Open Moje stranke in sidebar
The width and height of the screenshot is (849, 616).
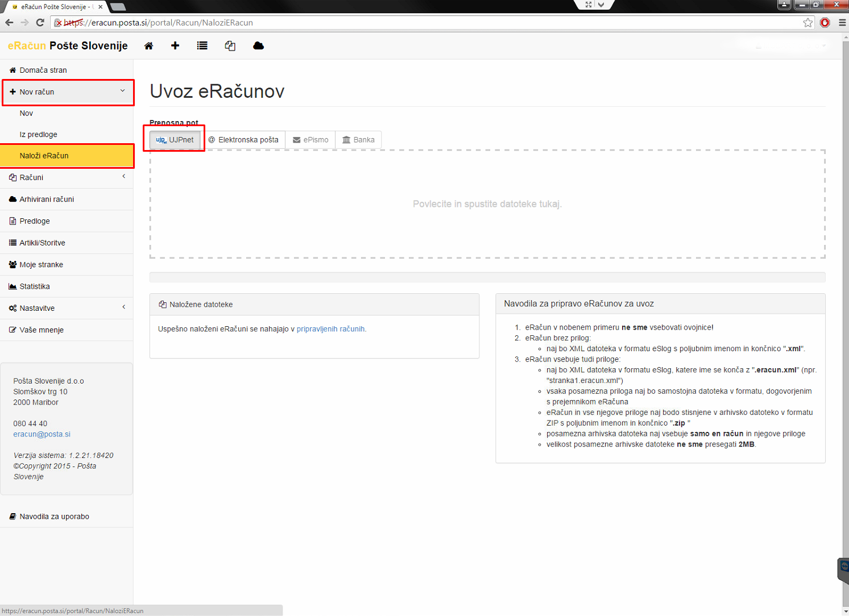(x=67, y=265)
